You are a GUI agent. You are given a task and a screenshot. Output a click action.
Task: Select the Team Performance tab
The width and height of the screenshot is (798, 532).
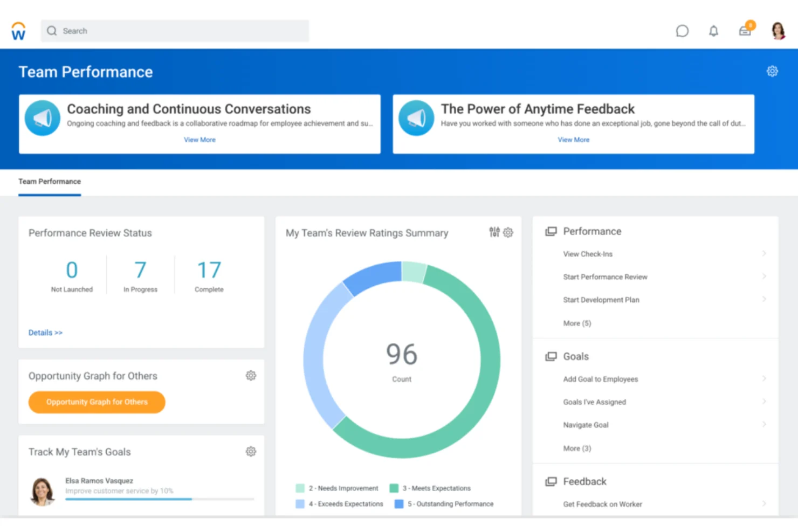click(x=50, y=182)
